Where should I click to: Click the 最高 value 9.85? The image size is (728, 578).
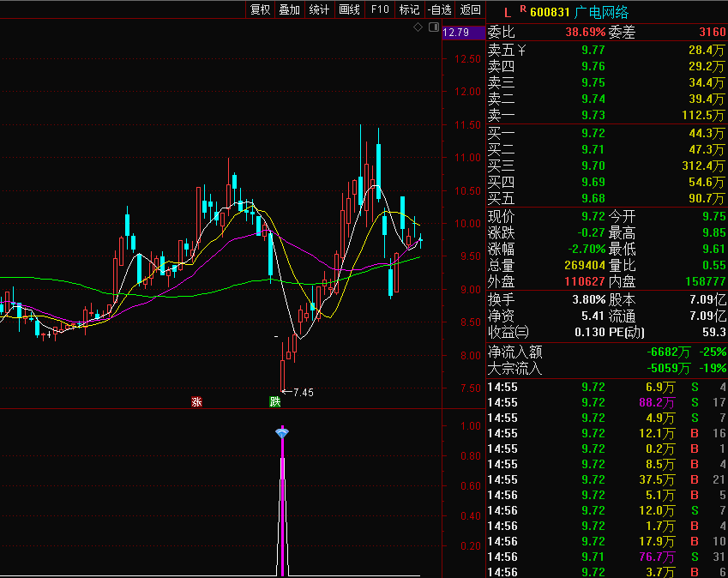714,232
